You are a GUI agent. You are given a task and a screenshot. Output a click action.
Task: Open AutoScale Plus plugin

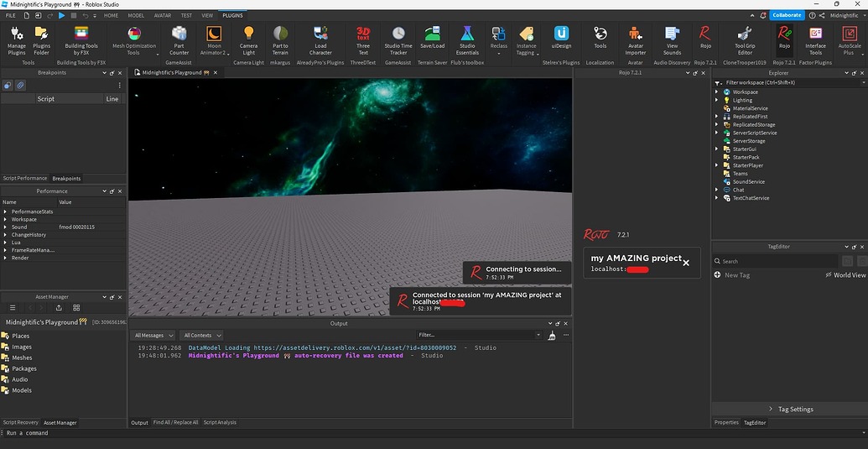850,40
